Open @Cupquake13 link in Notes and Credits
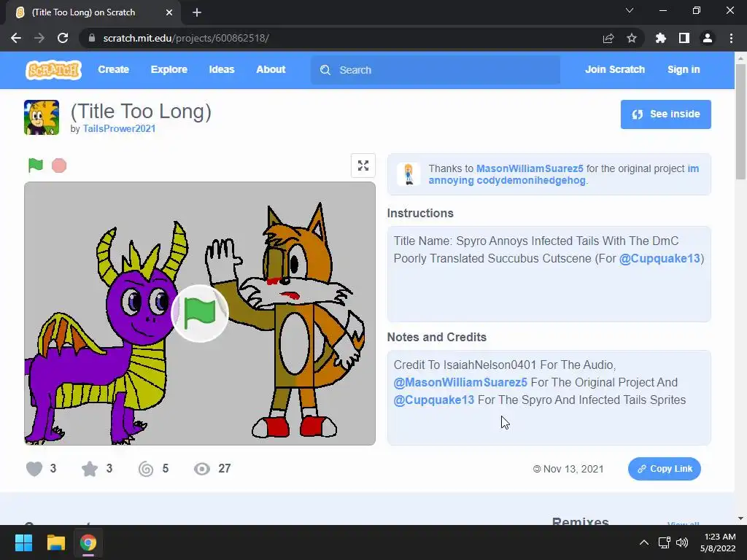Viewport: 747px width, 560px height. 434,400
